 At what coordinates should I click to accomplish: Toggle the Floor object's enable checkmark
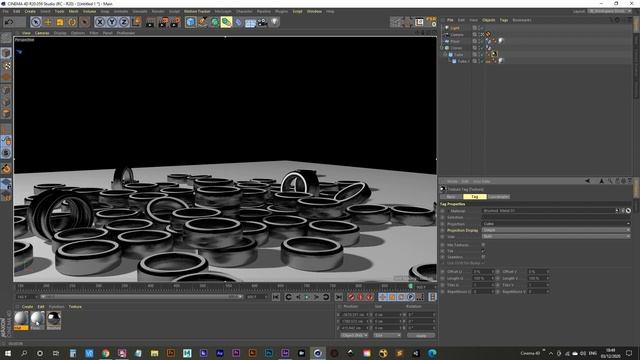pos(481,41)
